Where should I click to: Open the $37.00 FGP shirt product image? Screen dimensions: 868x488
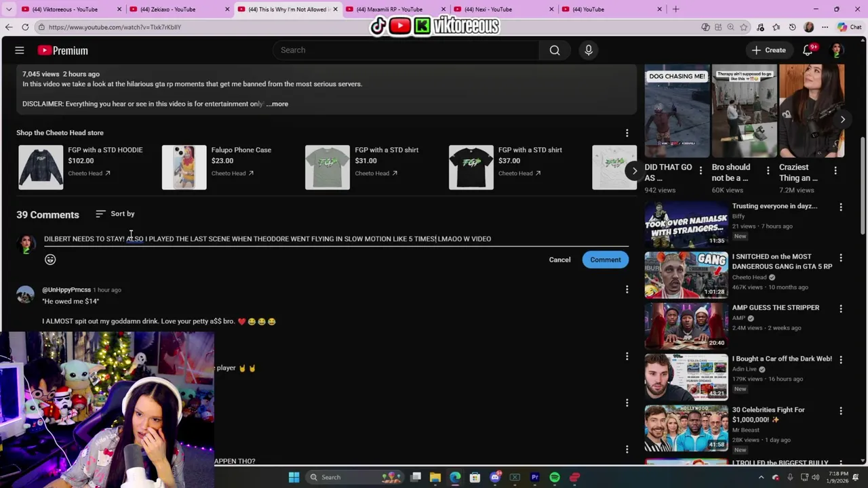click(471, 167)
